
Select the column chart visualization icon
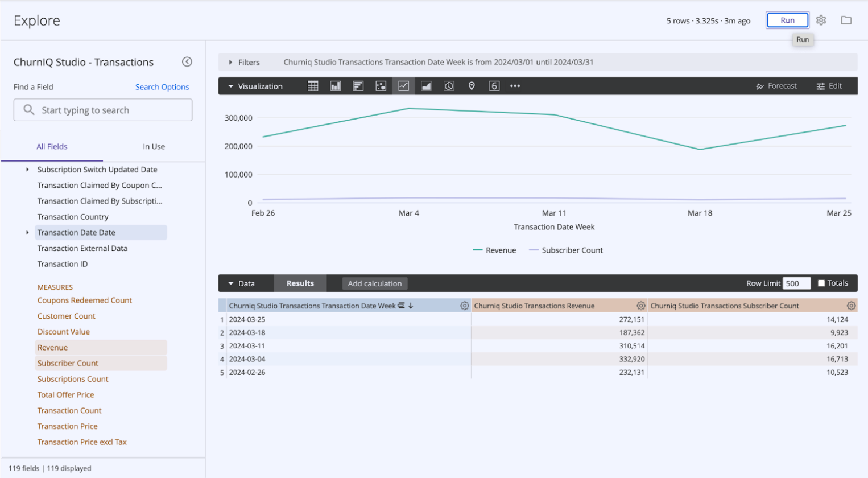[x=336, y=86]
